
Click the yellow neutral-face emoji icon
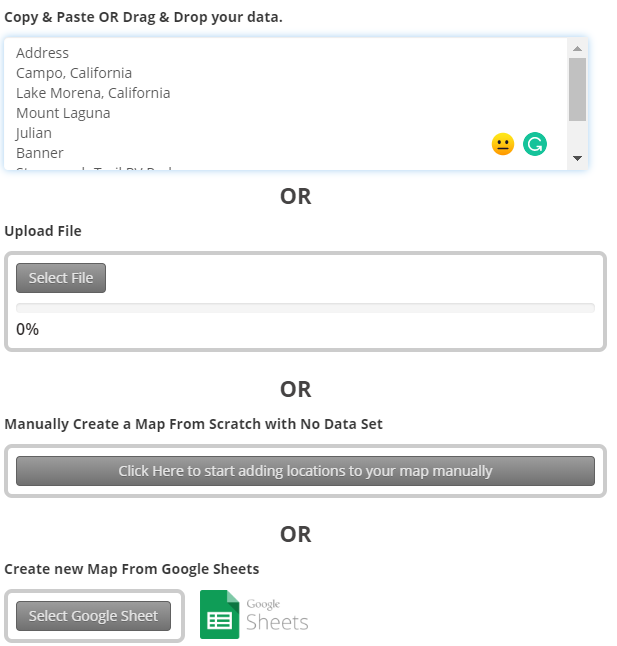pyautogui.click(x=502, y=144)
